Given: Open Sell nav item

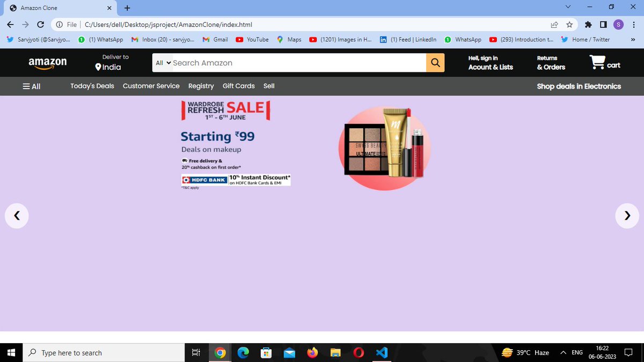Looking at the screenshot, I should [x=269, y=86].
